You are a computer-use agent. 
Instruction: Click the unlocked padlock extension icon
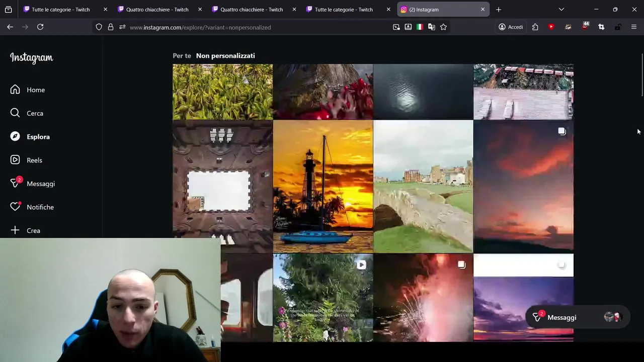pyautogui.click(x=617, y=27)
